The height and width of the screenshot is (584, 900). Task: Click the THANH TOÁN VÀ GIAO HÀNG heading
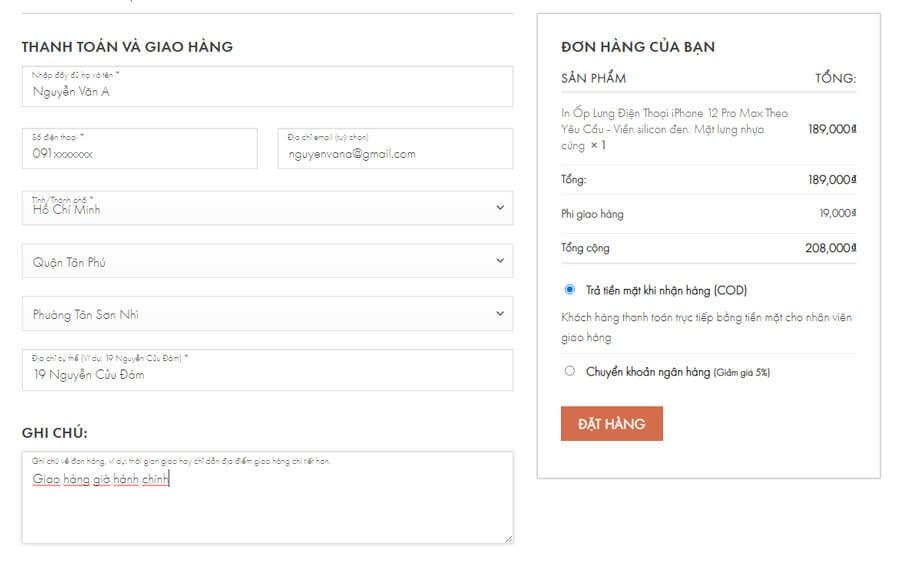pos(127,46)
